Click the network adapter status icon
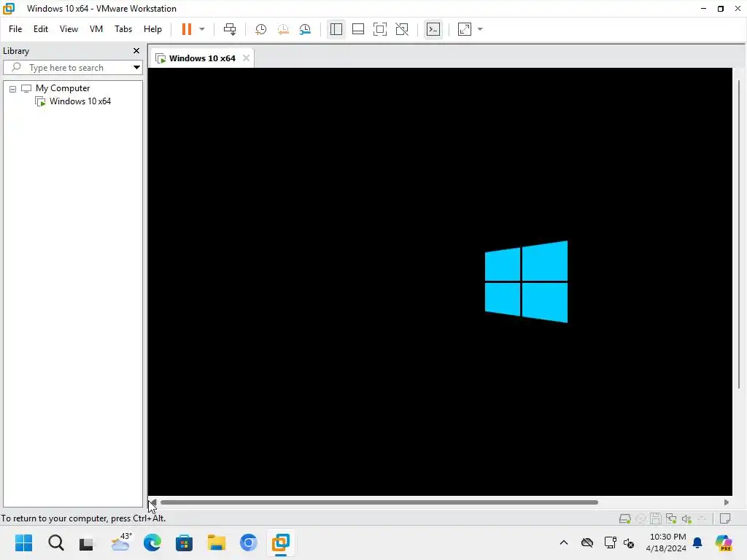Viewport: 747px width, 560px height. 671,518
